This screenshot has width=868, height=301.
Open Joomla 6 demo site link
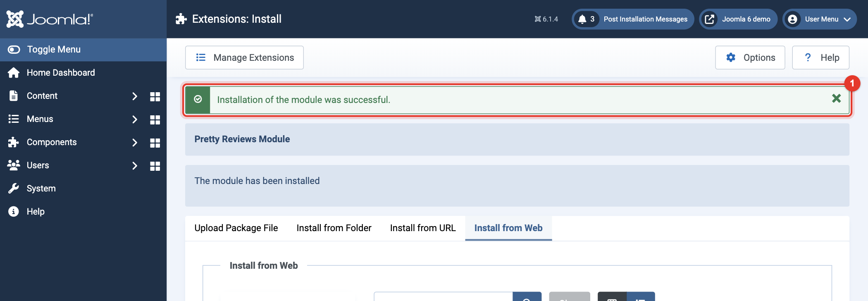[x=738, y=19]
